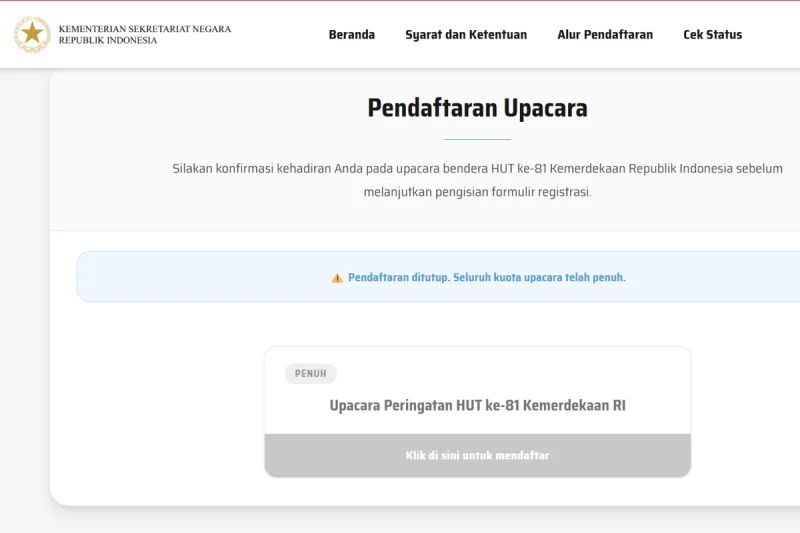Click the warning triangle icon in alert

pyautogui.click(x=337, y=278)
